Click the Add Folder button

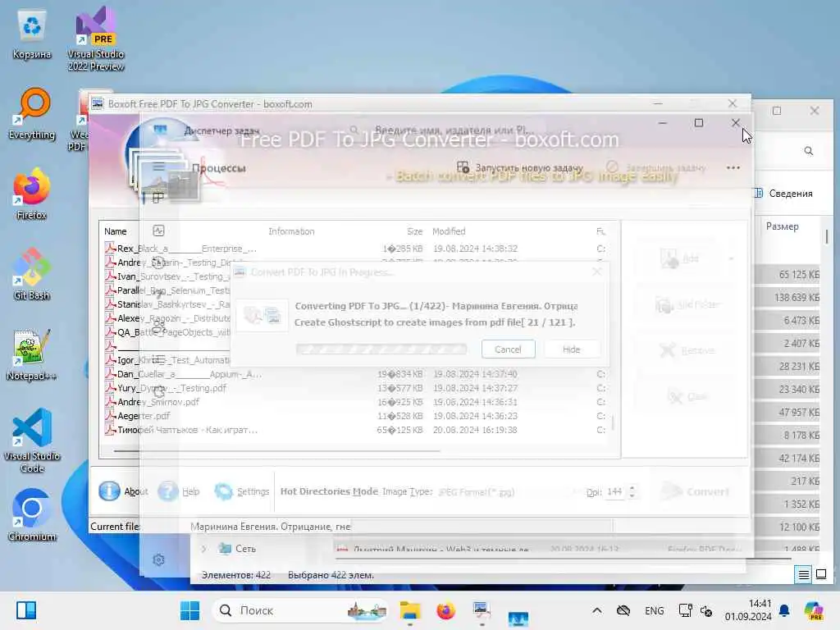tap(688, 305)
